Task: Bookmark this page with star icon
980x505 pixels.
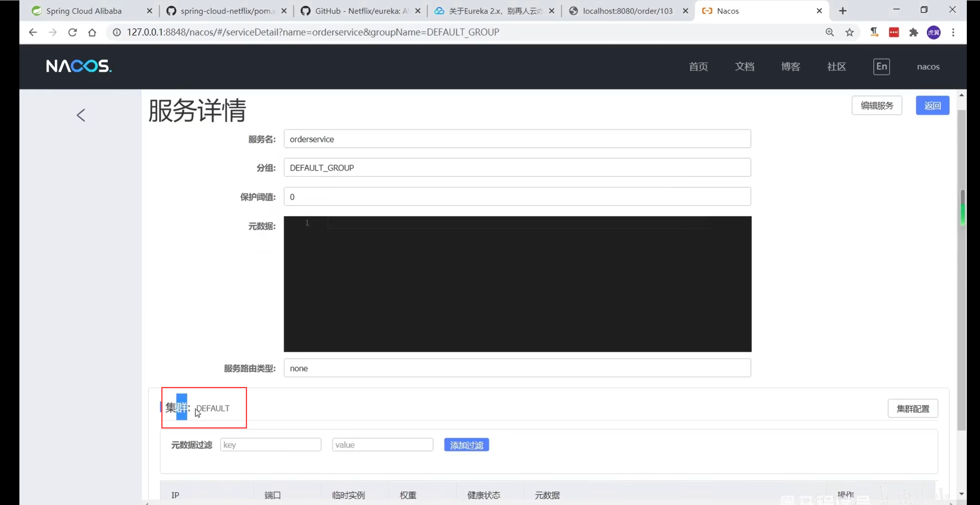Action: pyautogui.click(x=850, y=32)
